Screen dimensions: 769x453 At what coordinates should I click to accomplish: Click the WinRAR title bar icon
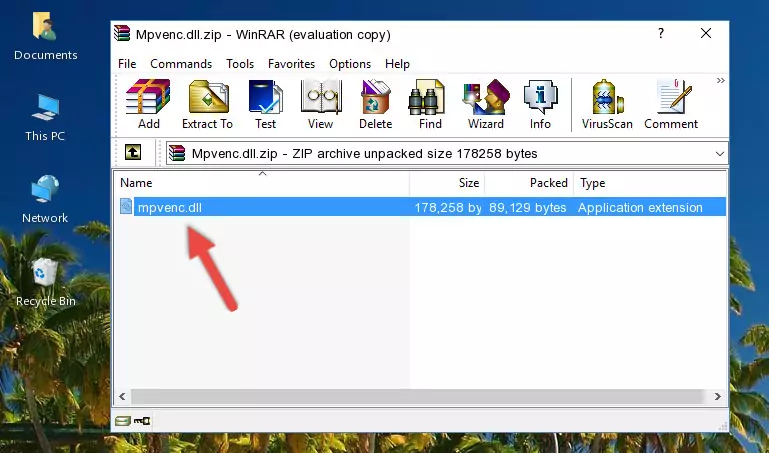point(122,33)
